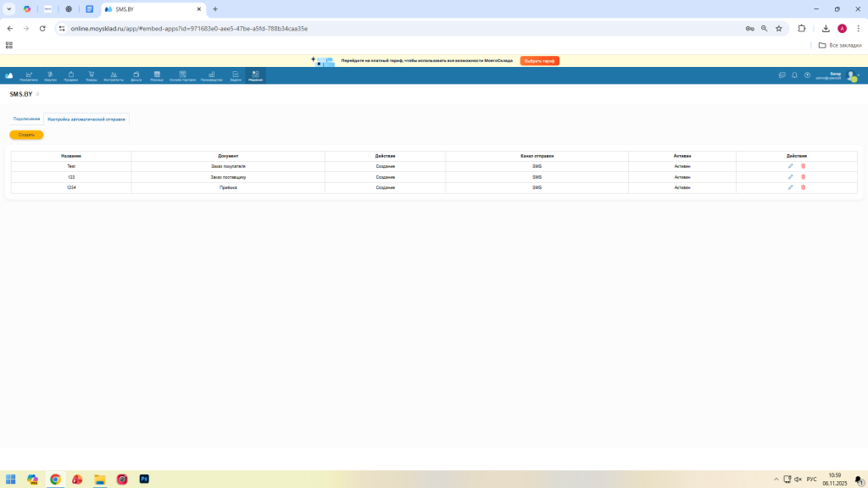
Task: Click the MoySklad cloud logo
Action: pyautogui.click(x=9, y=76)
